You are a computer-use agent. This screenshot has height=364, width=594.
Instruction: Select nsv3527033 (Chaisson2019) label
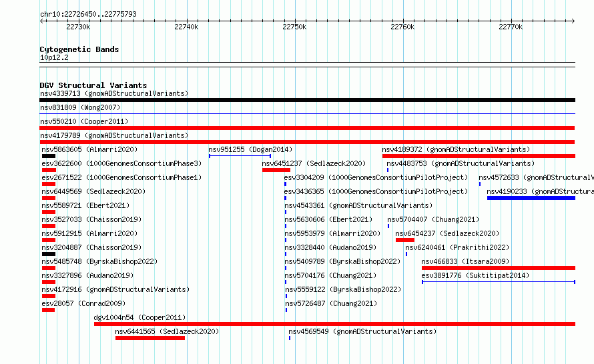pos(91,219)
